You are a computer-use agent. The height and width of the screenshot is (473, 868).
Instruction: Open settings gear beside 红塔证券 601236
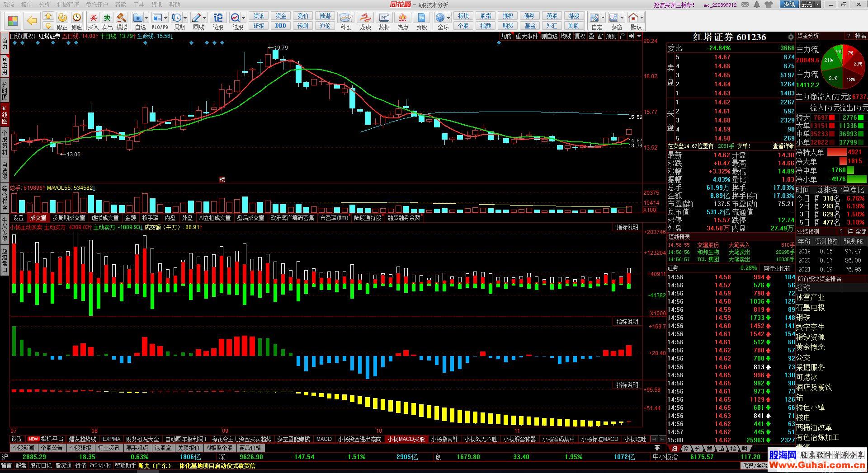coord(790,37)
